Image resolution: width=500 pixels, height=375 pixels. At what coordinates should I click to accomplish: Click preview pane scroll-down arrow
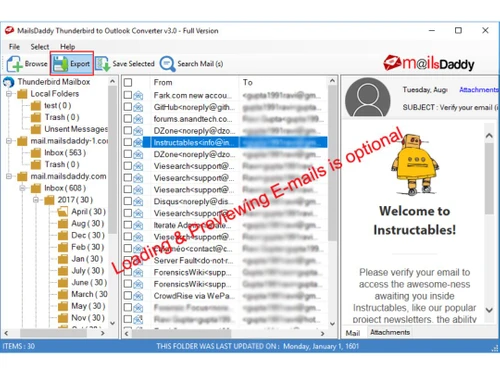(489, 310)
